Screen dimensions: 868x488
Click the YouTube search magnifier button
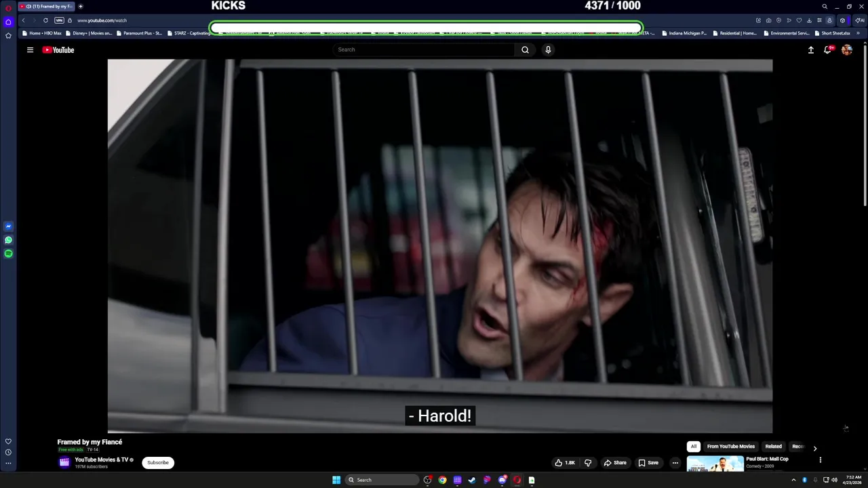[x=525, y=49]
